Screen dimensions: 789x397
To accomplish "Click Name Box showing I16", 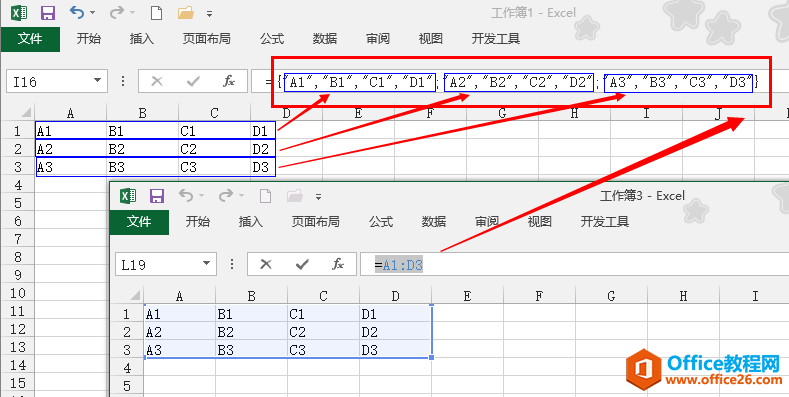I will 48,82.
